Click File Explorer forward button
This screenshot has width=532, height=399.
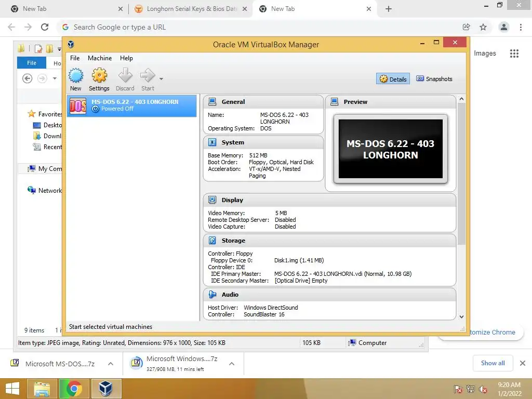click(x=42, y=78)
